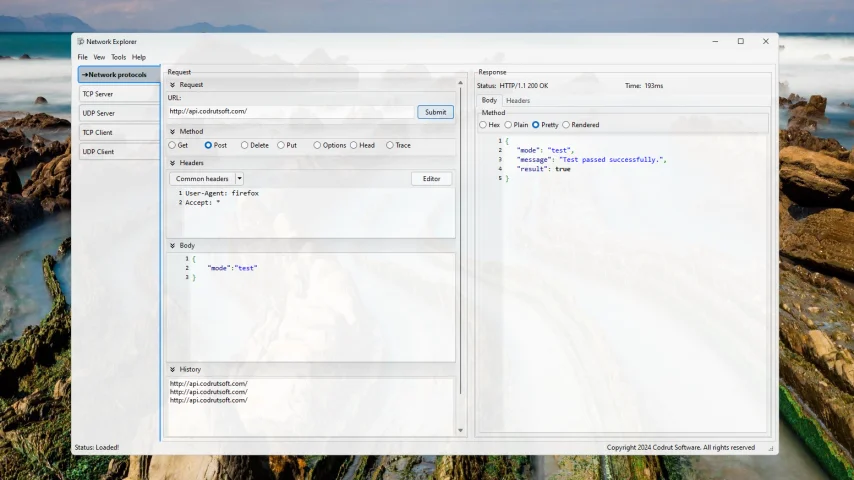
Task: Open the Common headers dropdown arrow
Action: (x=239, y=179)
